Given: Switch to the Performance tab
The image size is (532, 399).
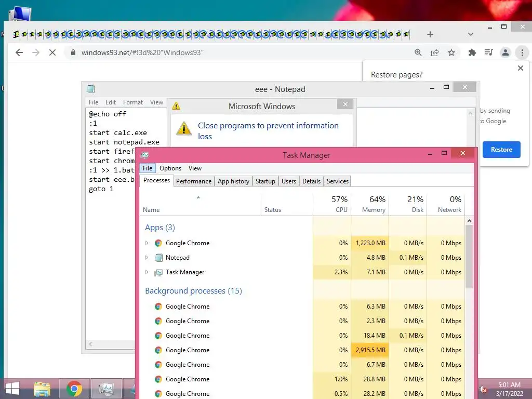Looking at the screenshot, I should (x=194, y=181).
